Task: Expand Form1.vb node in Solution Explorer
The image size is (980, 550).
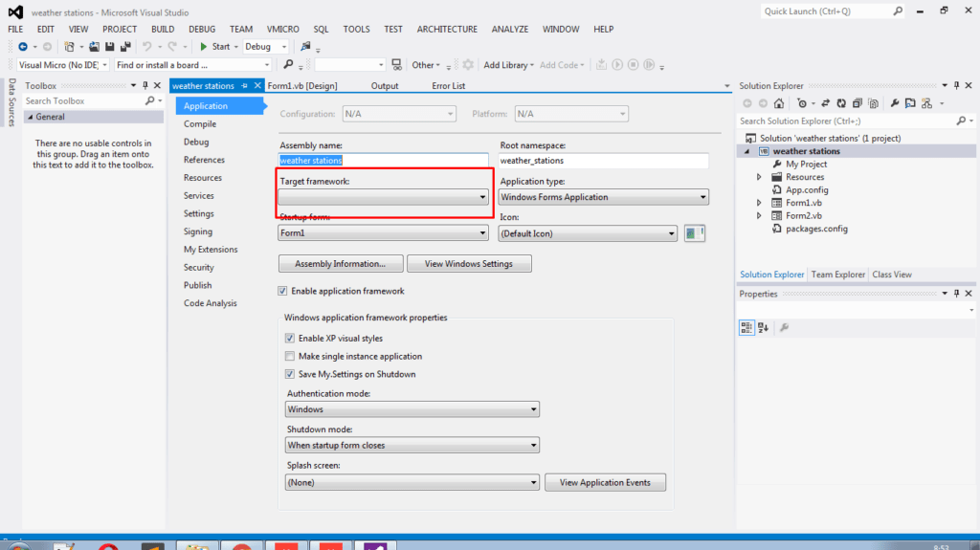Action: pyautogui.click(x=759, y=203)
